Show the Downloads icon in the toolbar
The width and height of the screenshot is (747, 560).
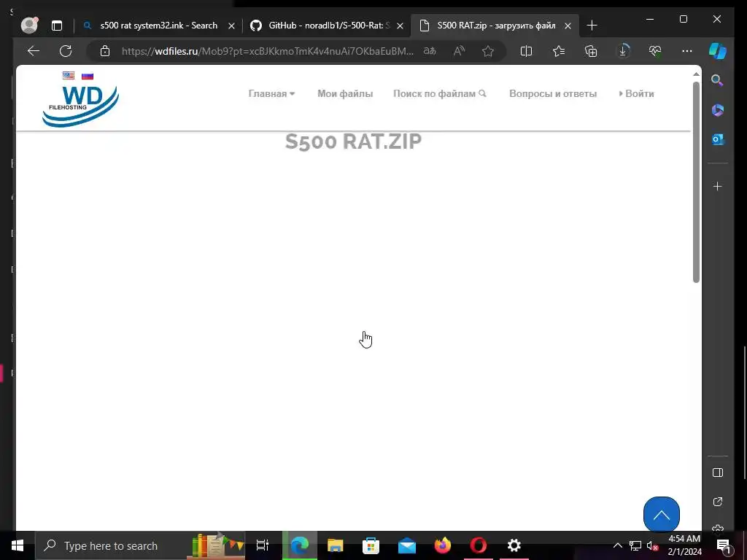(623, 51)
